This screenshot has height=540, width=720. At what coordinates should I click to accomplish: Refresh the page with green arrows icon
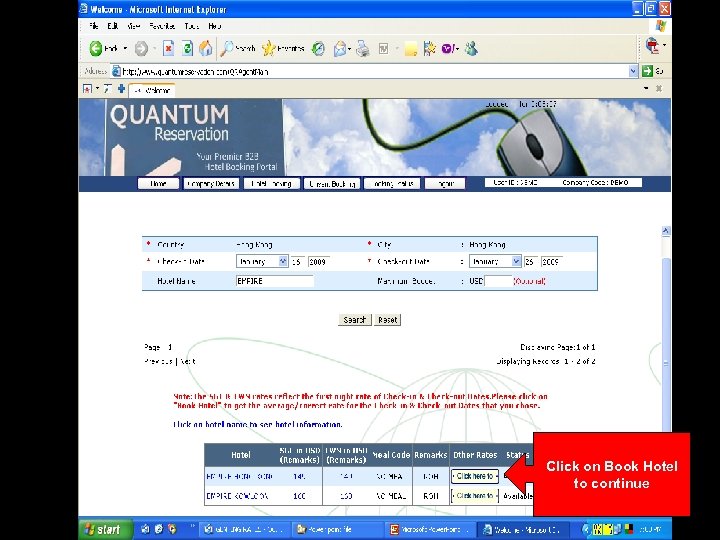187,48
